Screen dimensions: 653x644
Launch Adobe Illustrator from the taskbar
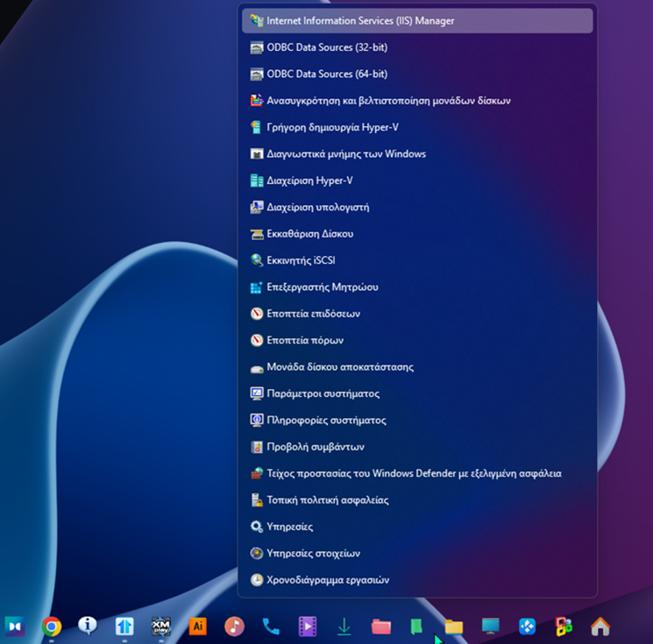coord(198,626)
